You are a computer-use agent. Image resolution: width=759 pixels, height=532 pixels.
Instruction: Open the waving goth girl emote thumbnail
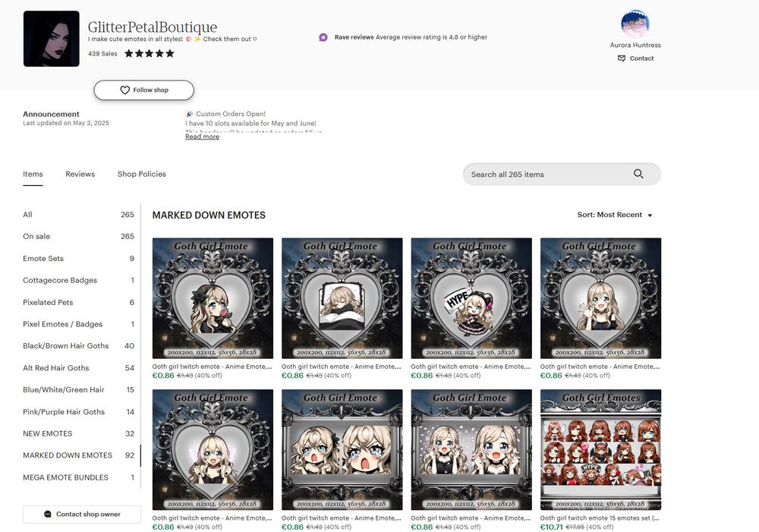tap(600, 298)
